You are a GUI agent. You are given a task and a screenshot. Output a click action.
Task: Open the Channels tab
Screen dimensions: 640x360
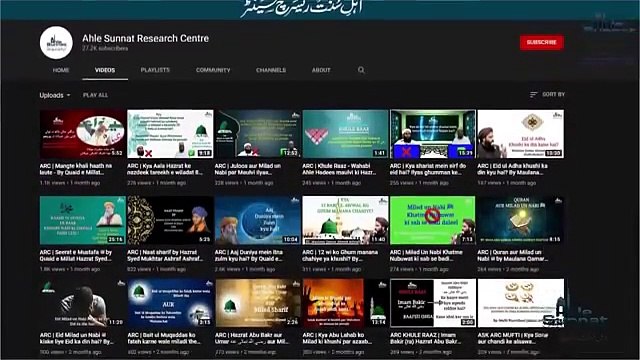(271, 70)
